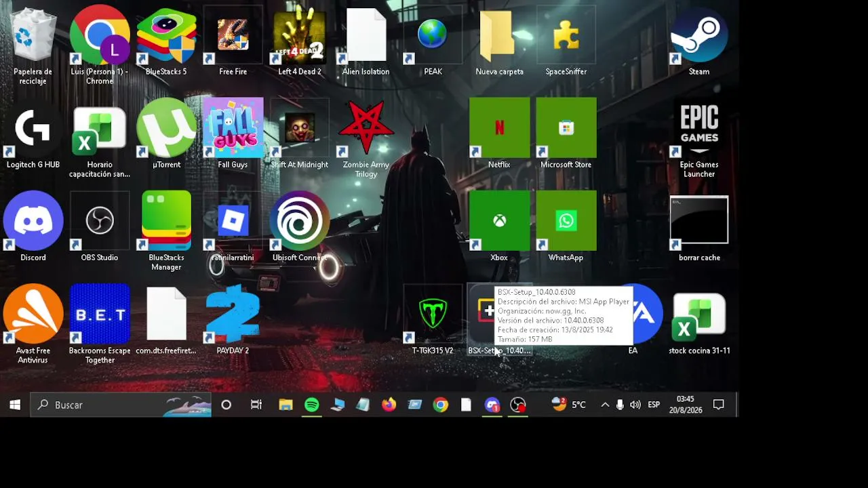Screen dimensions: 868x488
Task: Click the Backrooms Escape Together icon
Action: (x=100, y=324)
